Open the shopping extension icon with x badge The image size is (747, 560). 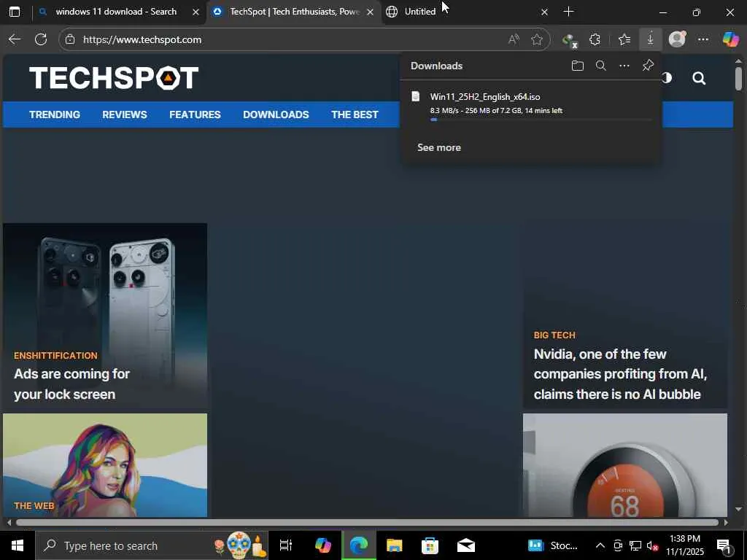point(569,40)
